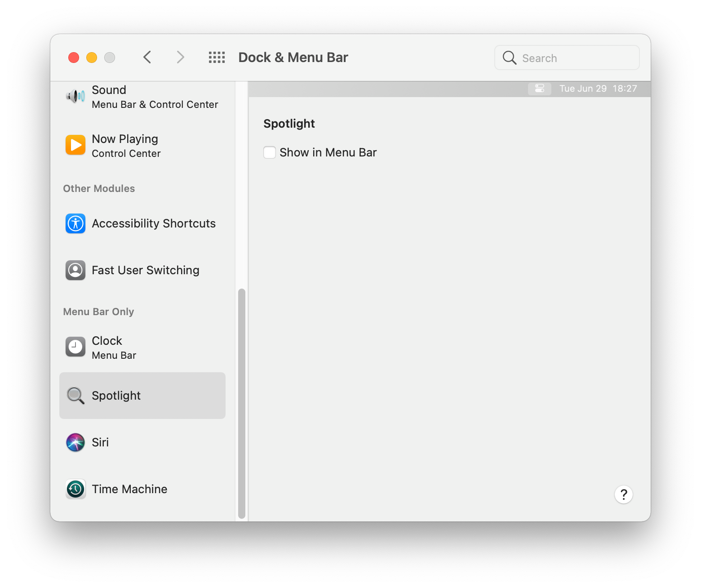Open Fast User Switching settings label

tap(146, 270)
